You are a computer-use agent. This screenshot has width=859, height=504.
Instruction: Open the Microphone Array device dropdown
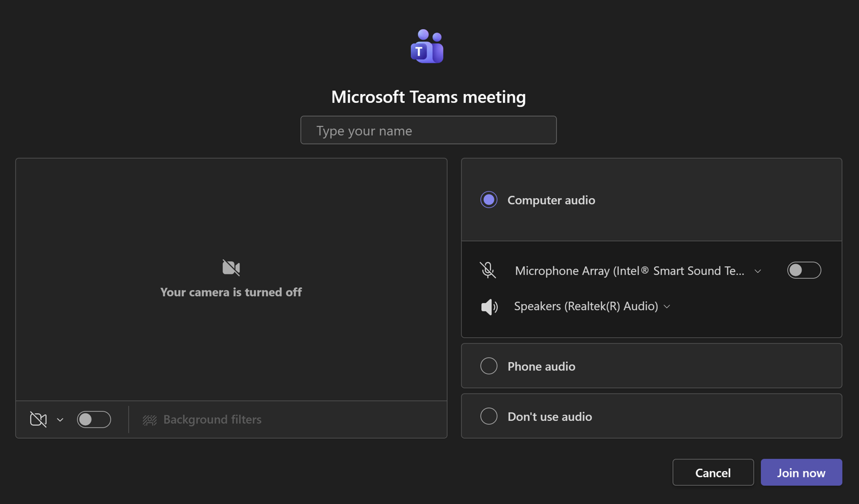[x=638, y=270]
